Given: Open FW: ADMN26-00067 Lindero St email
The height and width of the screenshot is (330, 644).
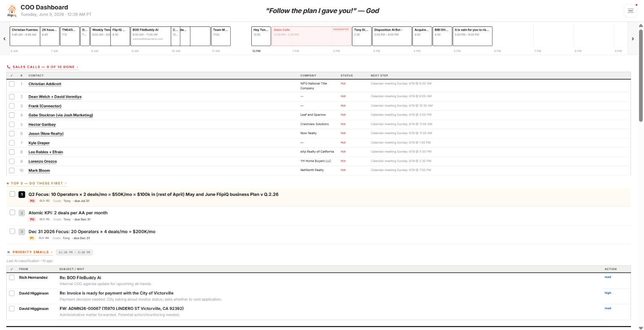Looking at the screenshot, I should click(122, 309).
